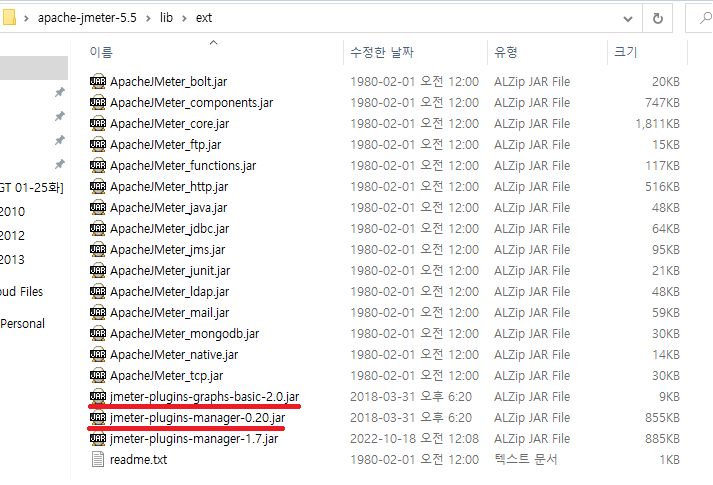Click the 885KB size cell

click(662, 439)
